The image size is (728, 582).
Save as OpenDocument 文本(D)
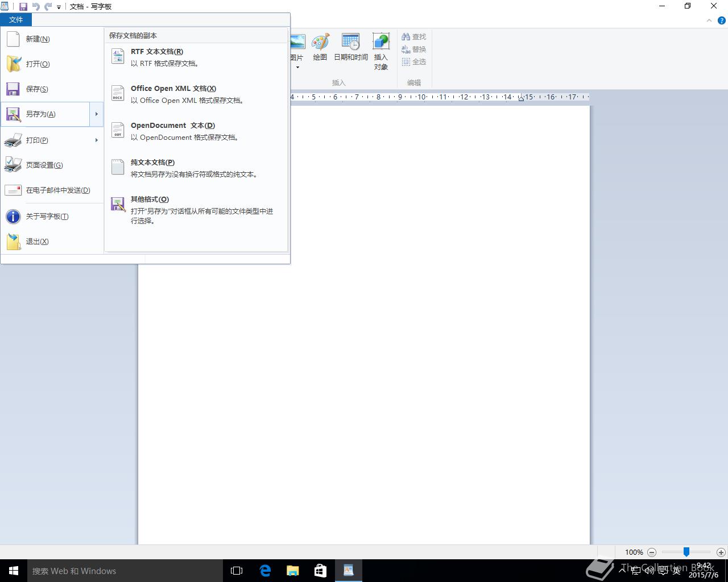click(x=196, y=131)
